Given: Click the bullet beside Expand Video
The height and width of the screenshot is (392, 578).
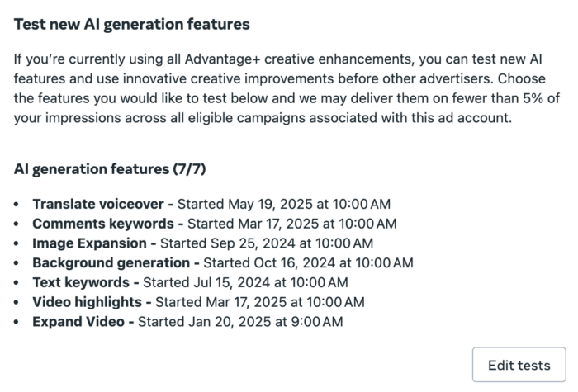Looking at the screenshot, I should pyautogui.click(x=19, y=323).
